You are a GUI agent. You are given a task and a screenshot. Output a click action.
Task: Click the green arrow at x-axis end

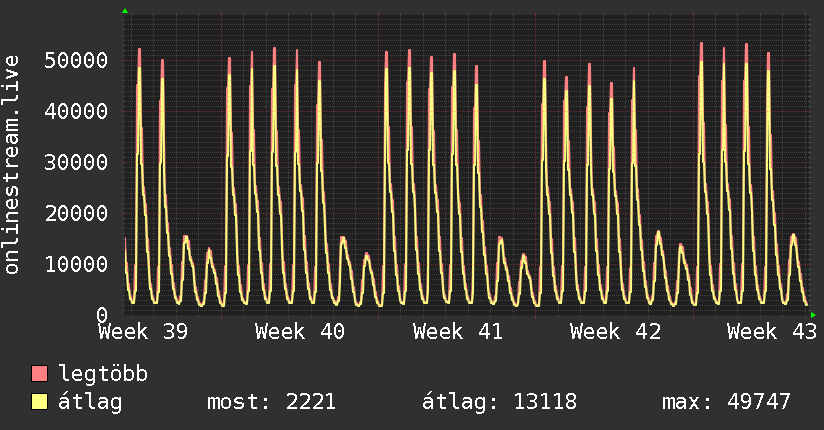(813, 315)
